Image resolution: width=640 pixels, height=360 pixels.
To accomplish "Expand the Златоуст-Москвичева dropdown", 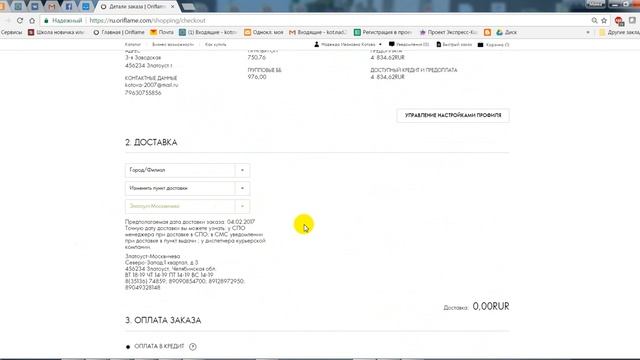I will tap(187, 206).
